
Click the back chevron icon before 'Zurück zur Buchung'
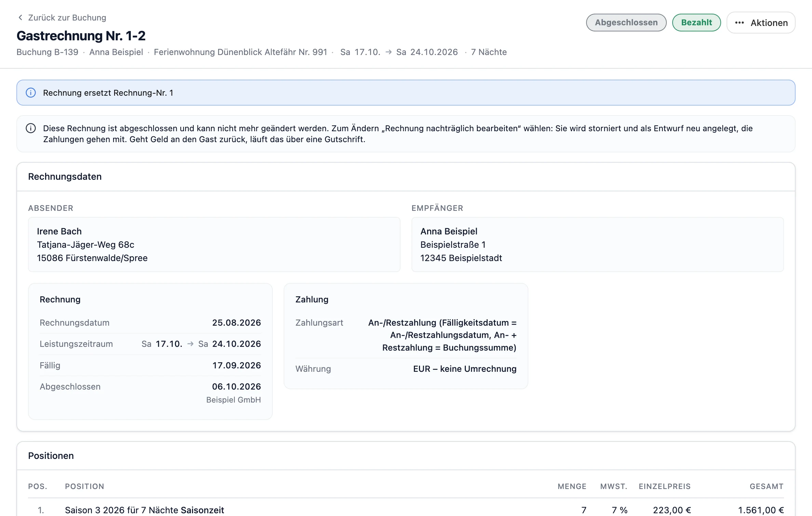click(21, 17)
